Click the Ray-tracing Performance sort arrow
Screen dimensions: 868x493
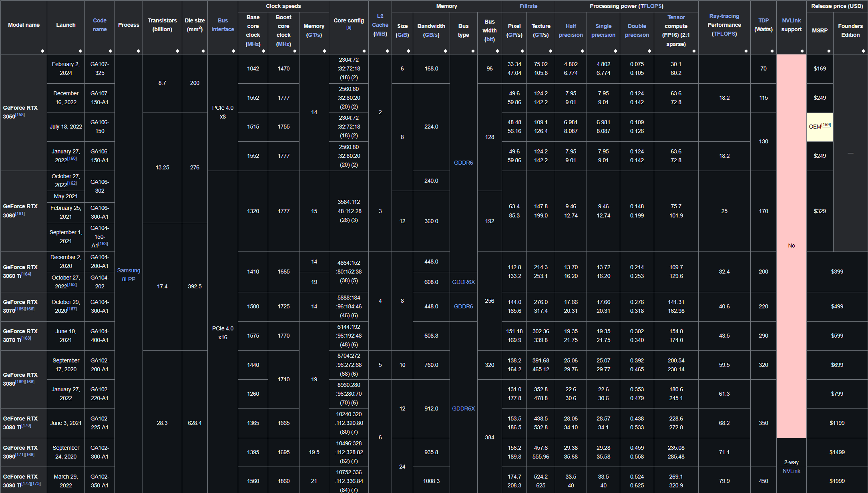(746, 51)
